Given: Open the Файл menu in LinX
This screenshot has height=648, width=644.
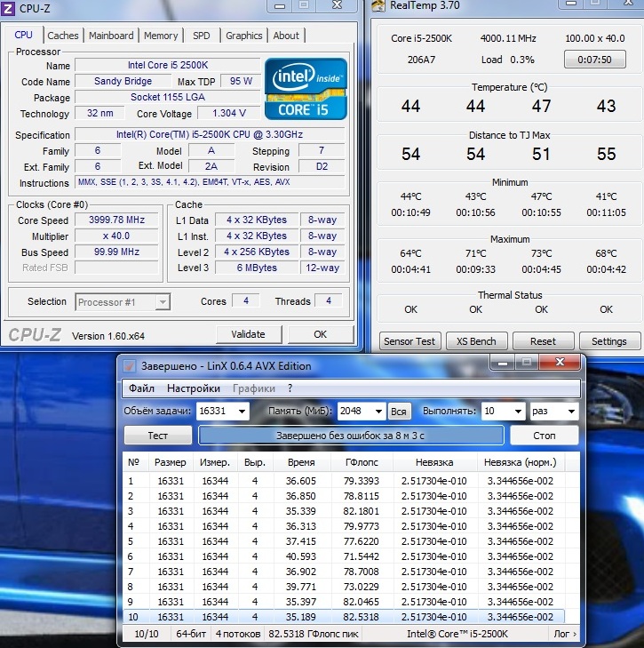Looking at the screenshot, I should tap(141, 388).
